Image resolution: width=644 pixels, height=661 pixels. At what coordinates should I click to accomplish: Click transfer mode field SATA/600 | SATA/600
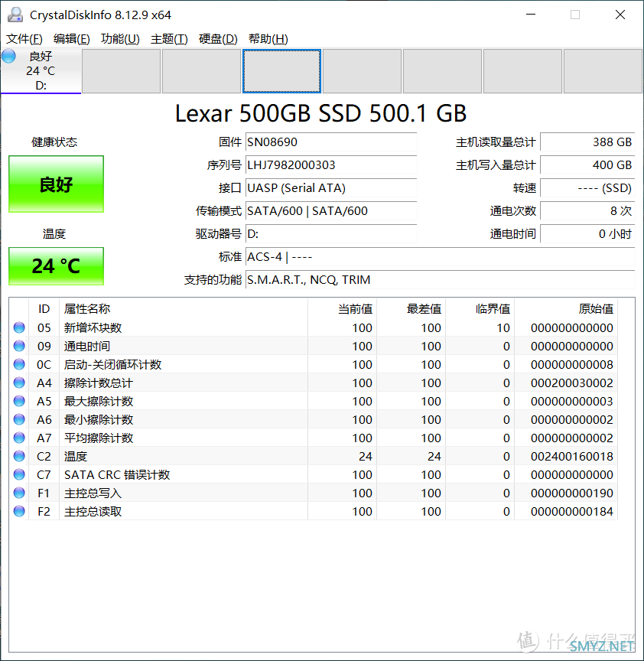(331, 211)
